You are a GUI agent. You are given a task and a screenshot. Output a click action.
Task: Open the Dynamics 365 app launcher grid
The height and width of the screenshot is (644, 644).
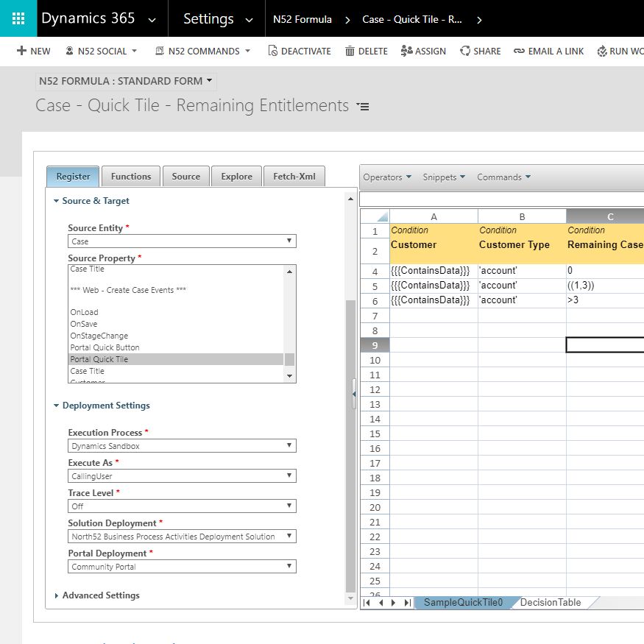click(x=18, y=18)
